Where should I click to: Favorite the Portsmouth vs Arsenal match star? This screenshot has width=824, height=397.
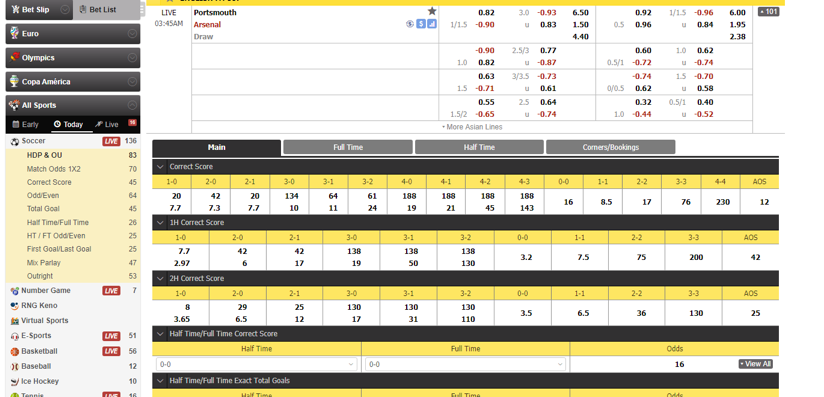432,11
